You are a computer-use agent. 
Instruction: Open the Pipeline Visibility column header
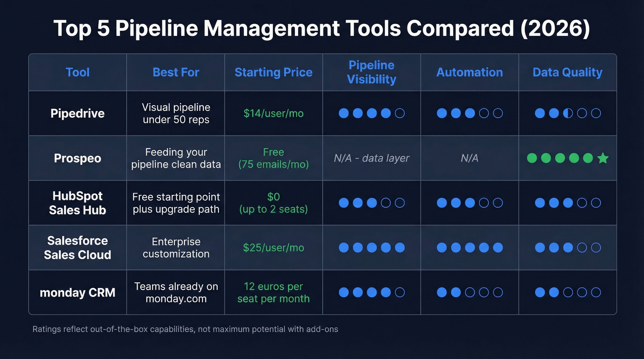(x=371, y=72)
